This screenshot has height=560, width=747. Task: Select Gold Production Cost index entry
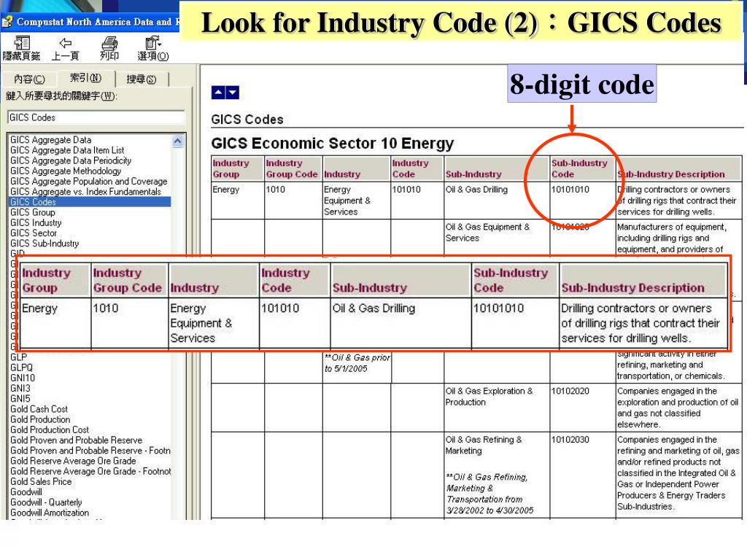50,430
